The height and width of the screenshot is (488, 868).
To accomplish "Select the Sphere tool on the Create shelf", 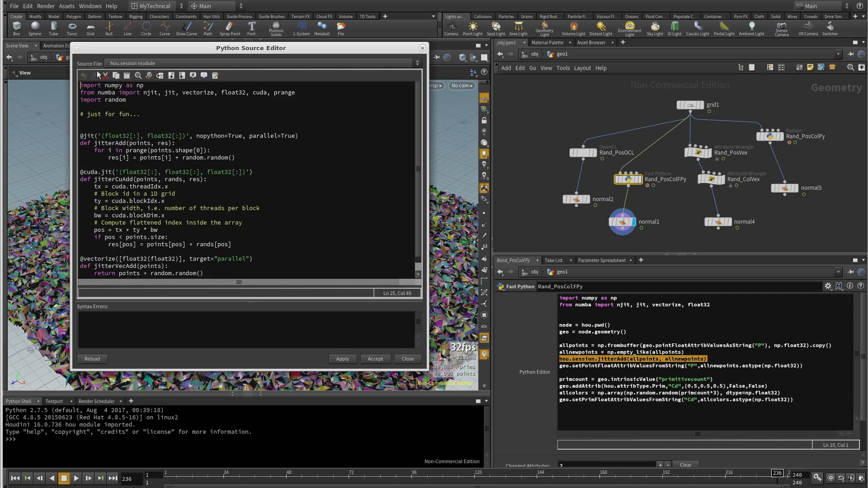I will pyautogui.click(x=35, y=28).
